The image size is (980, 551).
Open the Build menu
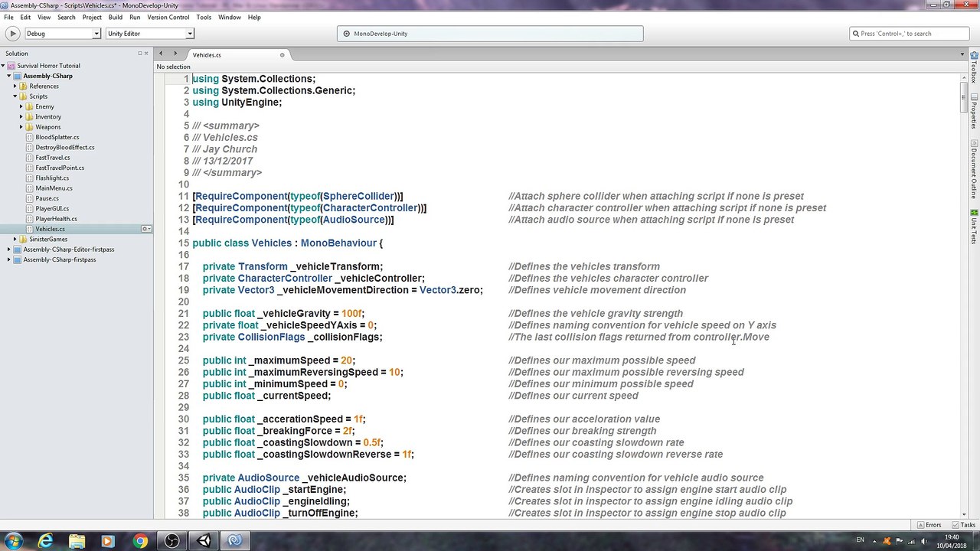tap(116, 17)
